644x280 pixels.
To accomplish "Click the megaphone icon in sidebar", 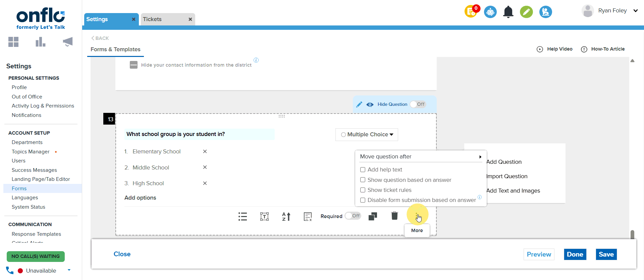I will [68, 42].
